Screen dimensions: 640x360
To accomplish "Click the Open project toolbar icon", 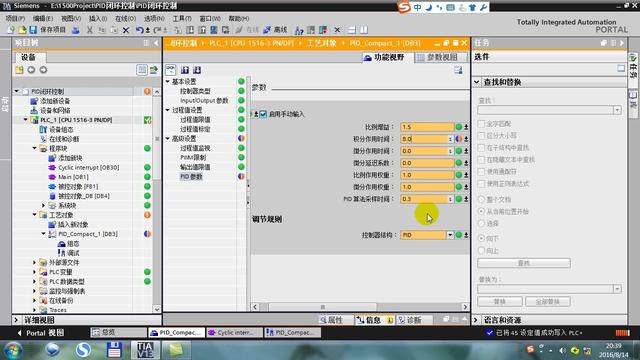I will [22, 30].
